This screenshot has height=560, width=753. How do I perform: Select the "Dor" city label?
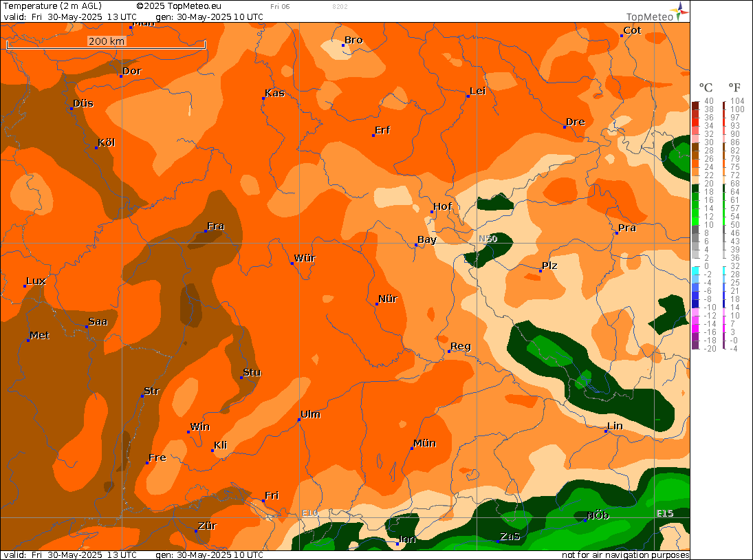[132, 71]
